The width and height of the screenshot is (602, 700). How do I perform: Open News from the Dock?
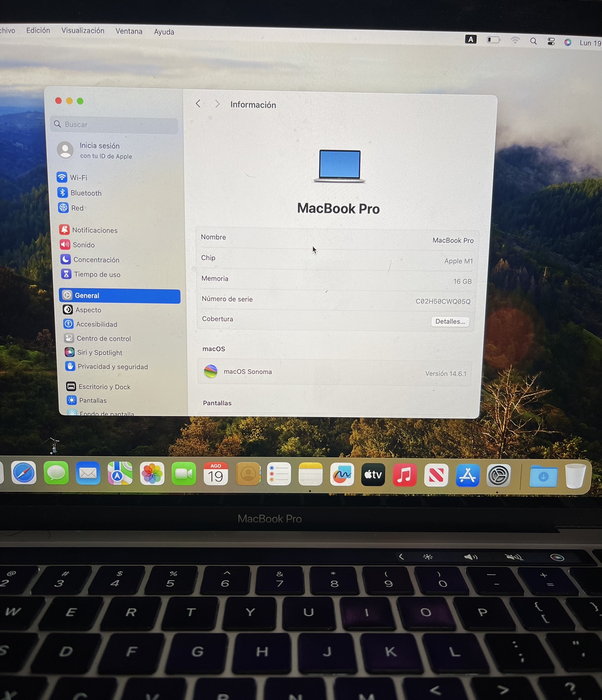tap(436, 476)
